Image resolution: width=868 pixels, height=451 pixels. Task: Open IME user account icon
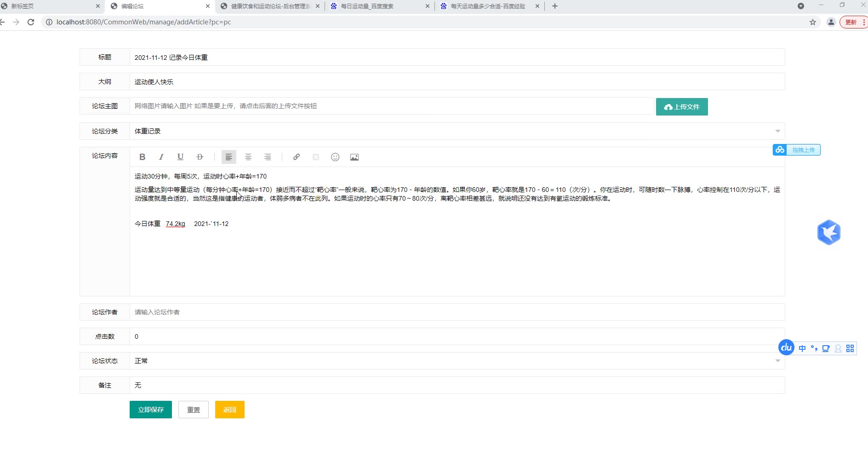pos(838,348)
